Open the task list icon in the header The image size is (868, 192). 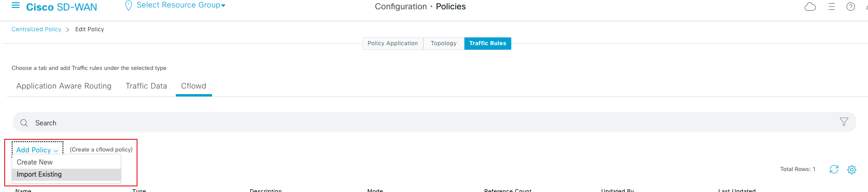(x=831, y=7)
